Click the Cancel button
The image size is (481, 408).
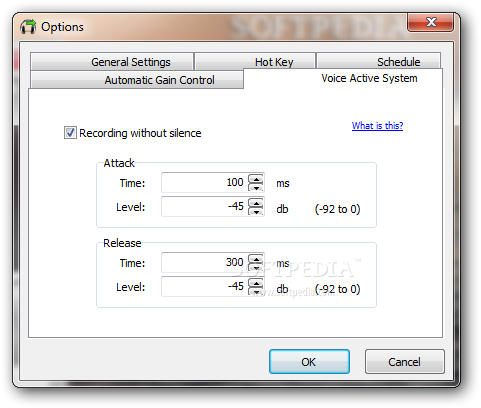pyautogui.click(x=405, y=362)
